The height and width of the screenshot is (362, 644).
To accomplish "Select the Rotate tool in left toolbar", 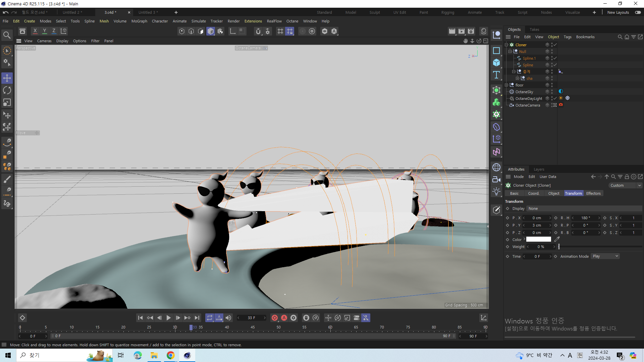I will point(7,90).
